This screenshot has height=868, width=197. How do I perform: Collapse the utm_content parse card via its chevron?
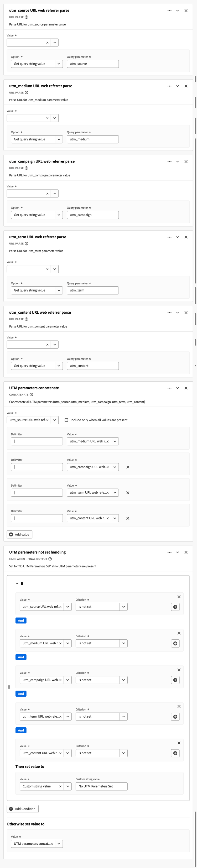178,312
